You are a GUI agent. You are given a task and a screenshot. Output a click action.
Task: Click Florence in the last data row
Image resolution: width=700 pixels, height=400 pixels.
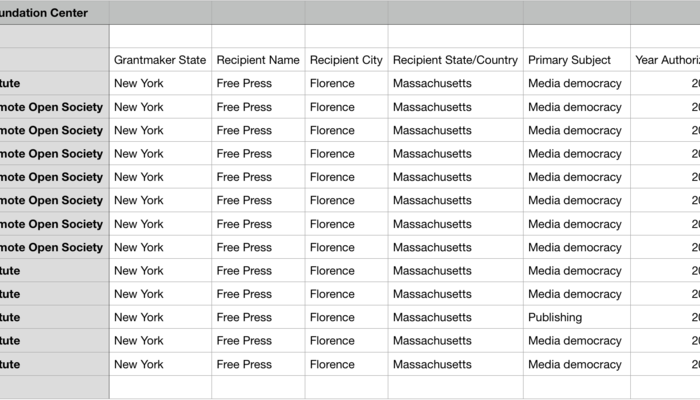332,364
